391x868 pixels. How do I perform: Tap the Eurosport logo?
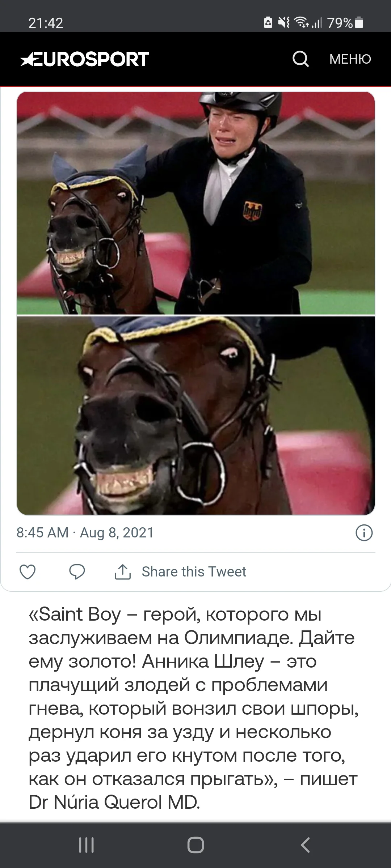click(85, 59)
